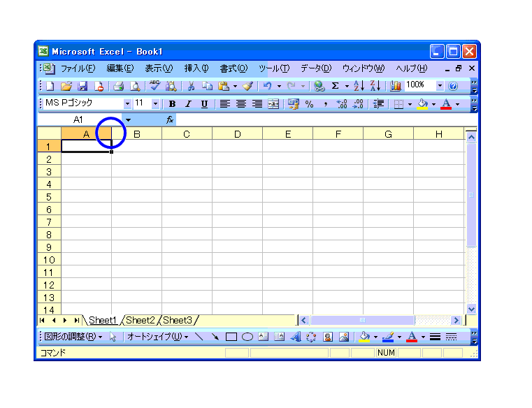The width and height of the screenshot is (532, 408).
Task: Paste from the clipboard icon
Action: click(224, 86)
